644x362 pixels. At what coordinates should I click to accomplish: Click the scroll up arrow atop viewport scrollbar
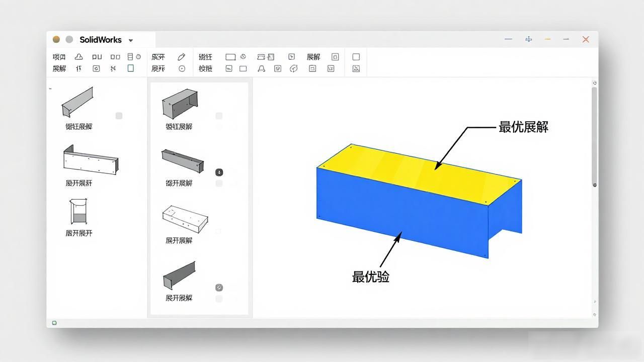594,83
